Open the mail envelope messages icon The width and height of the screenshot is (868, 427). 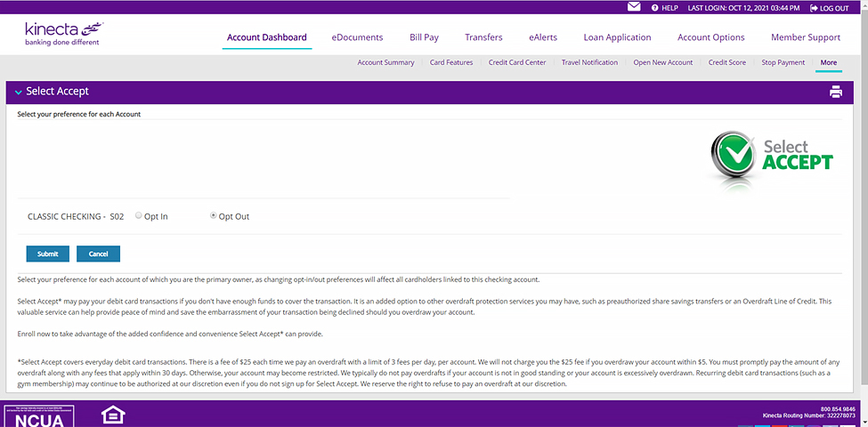(634, 7)
